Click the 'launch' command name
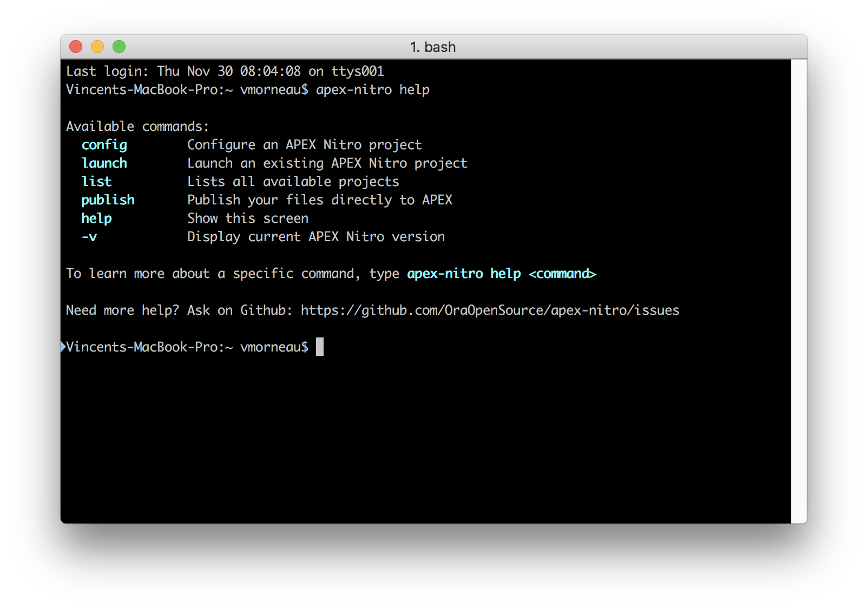Screen dimensions: 868x610 104,163
